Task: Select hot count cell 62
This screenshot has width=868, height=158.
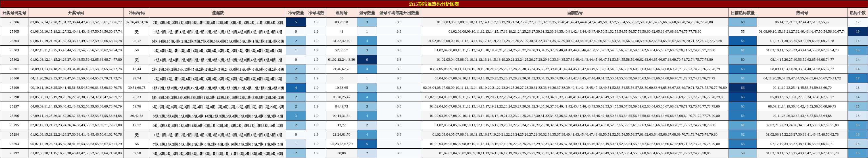Action: (743, 134)
